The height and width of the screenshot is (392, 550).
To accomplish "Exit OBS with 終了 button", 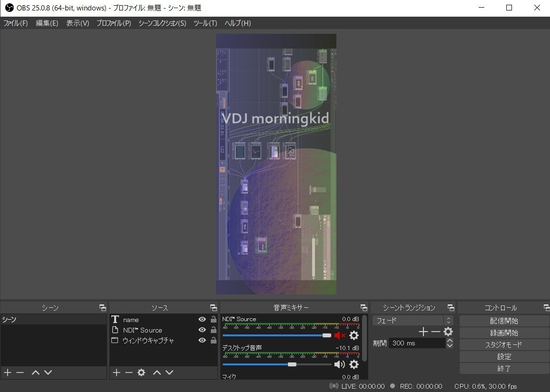I will [504, 369].
